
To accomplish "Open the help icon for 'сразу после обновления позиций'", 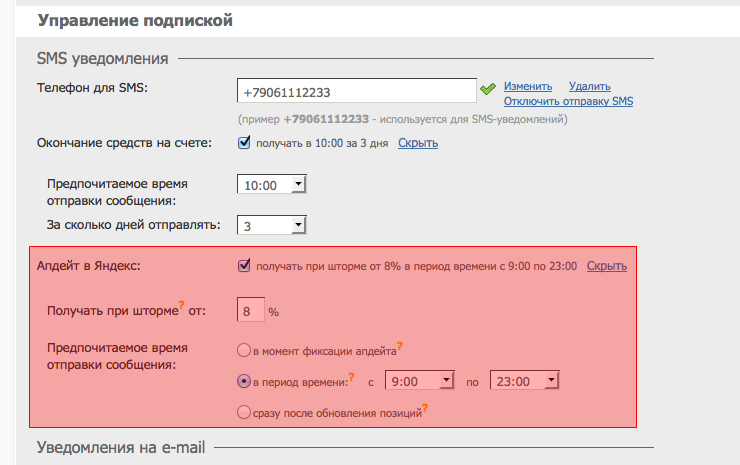I will tap(425, 407).
